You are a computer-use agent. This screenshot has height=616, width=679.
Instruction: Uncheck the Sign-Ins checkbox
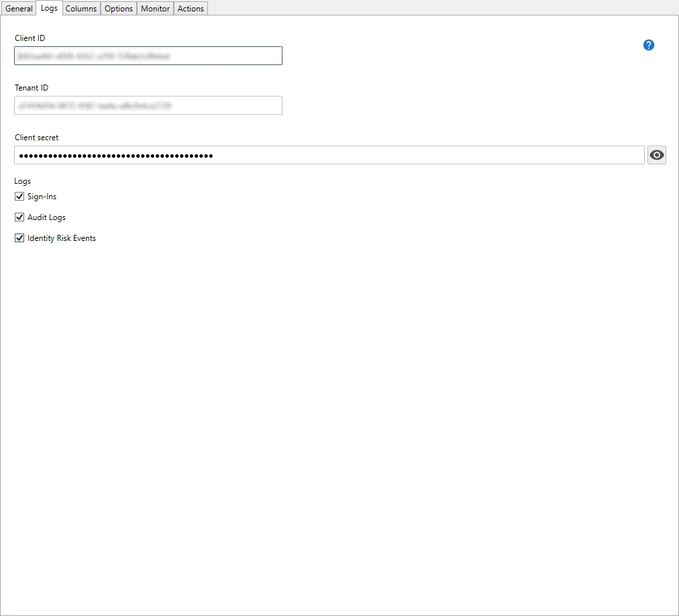(19, 197)
